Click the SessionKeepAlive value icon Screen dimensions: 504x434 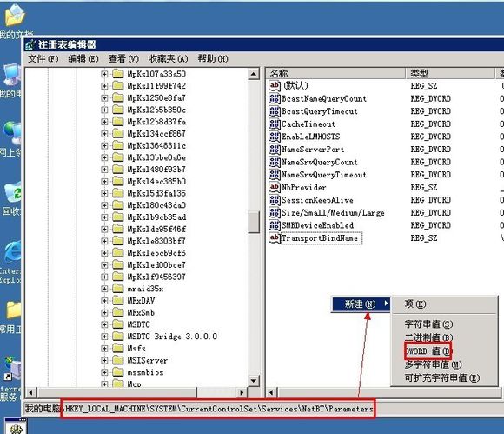[x=275, y=200]
